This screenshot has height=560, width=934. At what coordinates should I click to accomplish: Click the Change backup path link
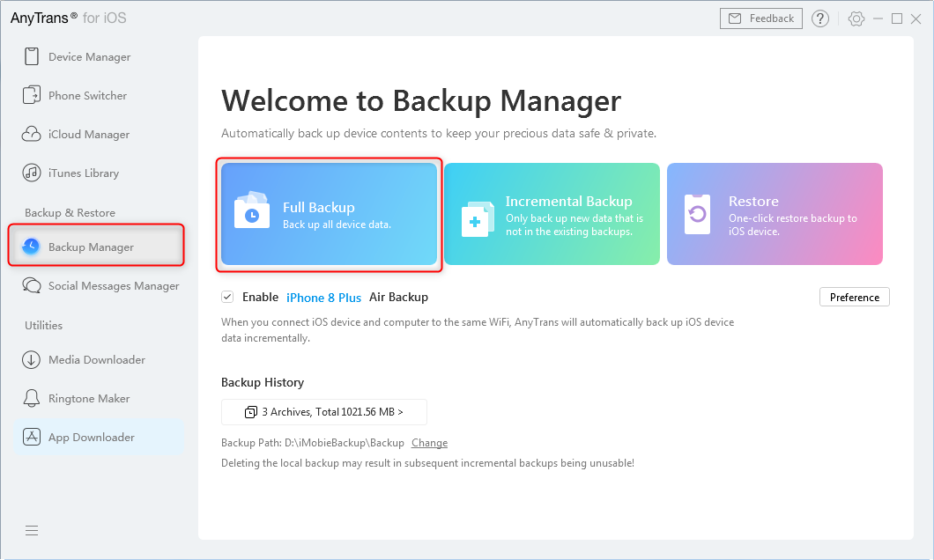tap(429, 443)
